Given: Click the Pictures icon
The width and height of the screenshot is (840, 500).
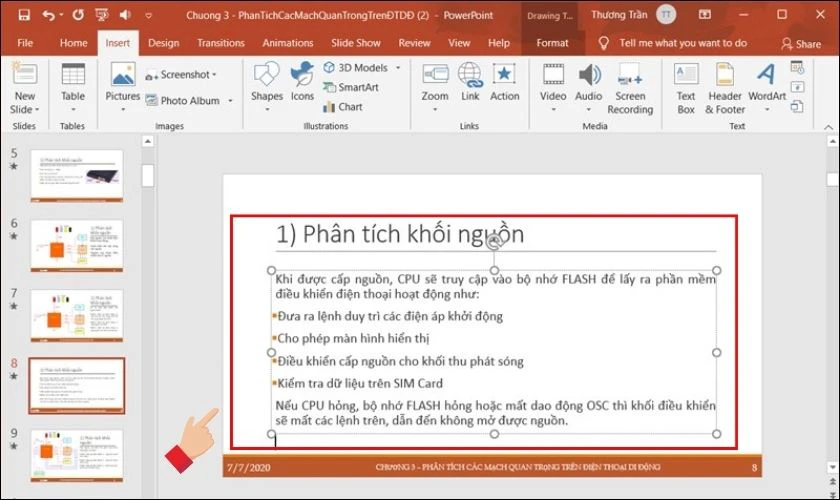Looking at the screenshot, I should tap(123, 75).
